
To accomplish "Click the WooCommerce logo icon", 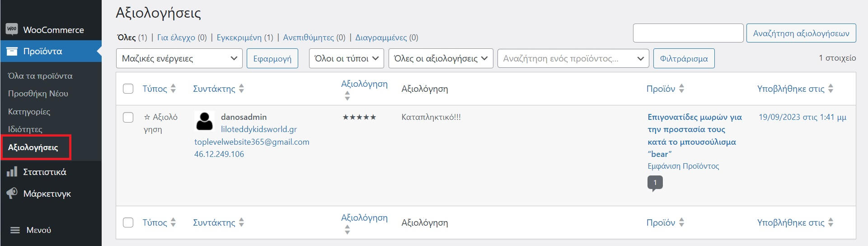I will click(x=12, y=29).
